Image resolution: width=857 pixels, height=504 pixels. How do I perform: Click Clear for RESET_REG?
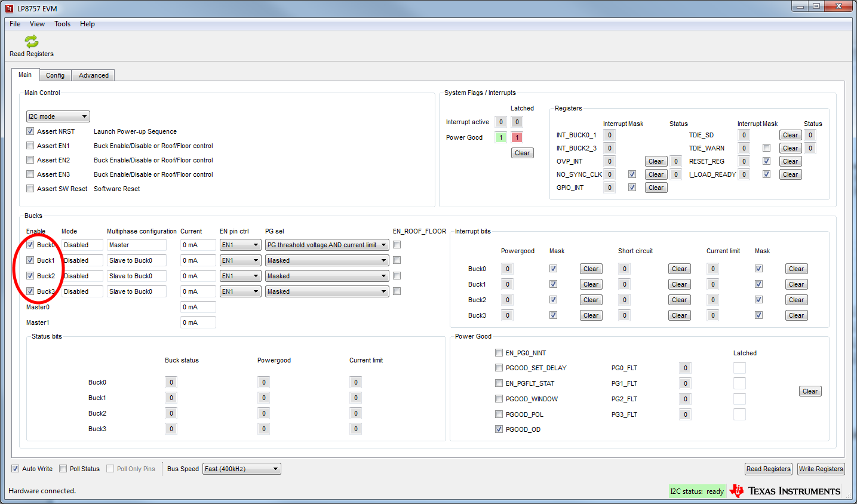pyautogui.click(x=791, y=161)
